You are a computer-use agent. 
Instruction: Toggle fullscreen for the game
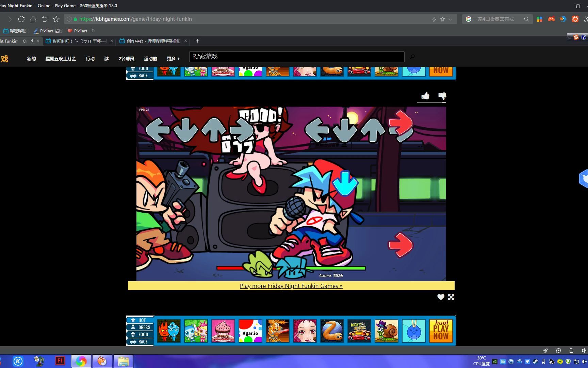(451, 297)
